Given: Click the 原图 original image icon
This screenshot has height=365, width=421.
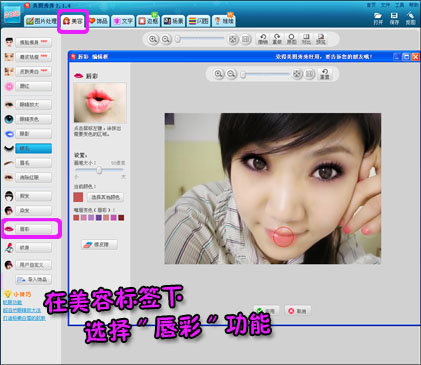Looking at the screenshot, I should (x=292, y=39).
